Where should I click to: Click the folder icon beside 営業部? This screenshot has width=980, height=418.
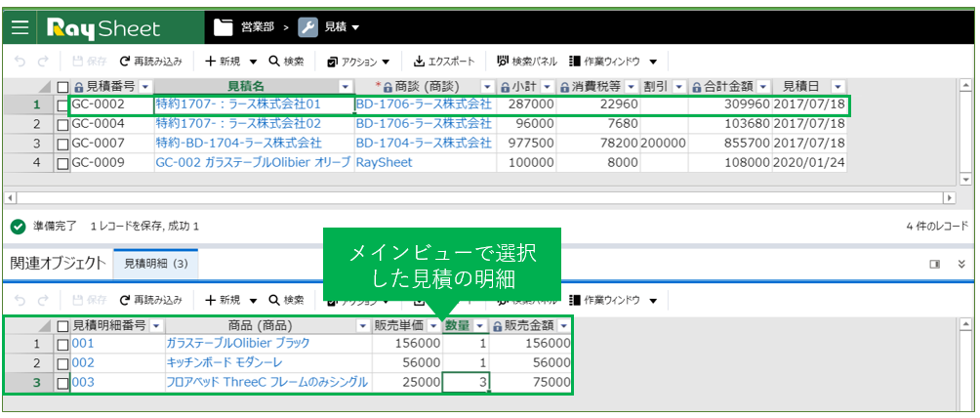coord(224,27)
